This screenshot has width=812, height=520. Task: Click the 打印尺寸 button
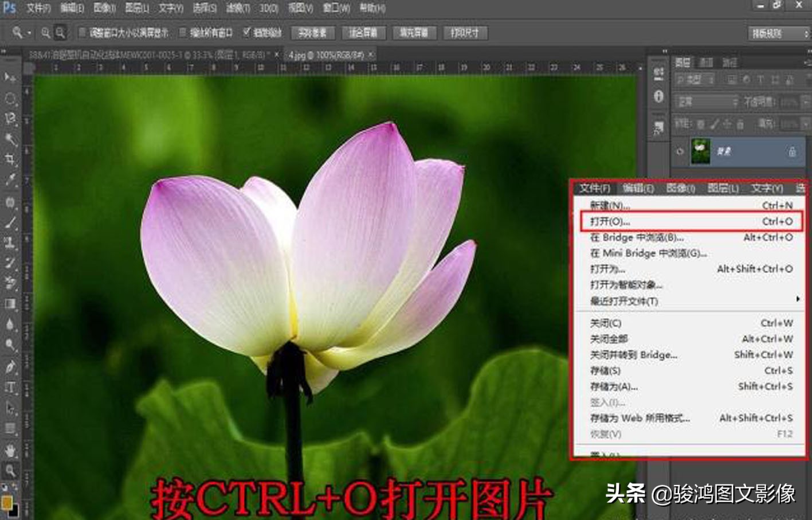coord(464,33)
